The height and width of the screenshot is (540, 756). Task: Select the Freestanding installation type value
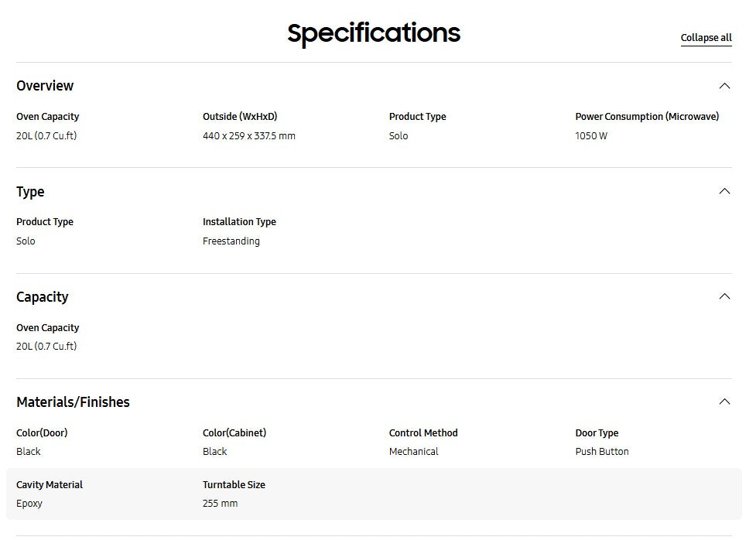pyautogui.click(x=231, y=241)
